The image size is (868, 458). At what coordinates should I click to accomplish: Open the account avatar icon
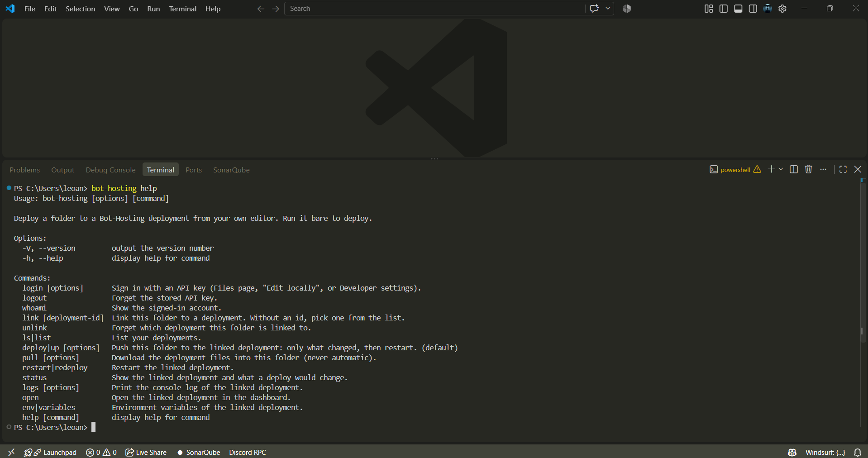[768, 9]
